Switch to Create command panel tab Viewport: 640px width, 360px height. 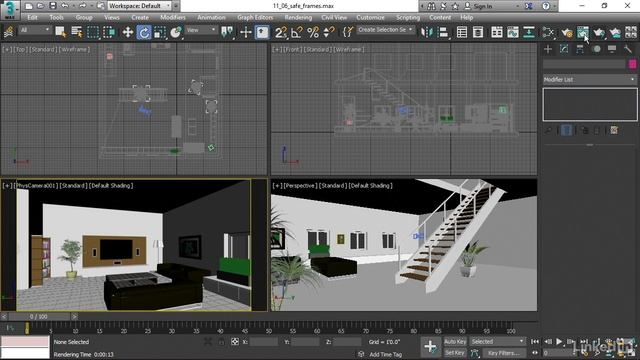tap(548, 49)
